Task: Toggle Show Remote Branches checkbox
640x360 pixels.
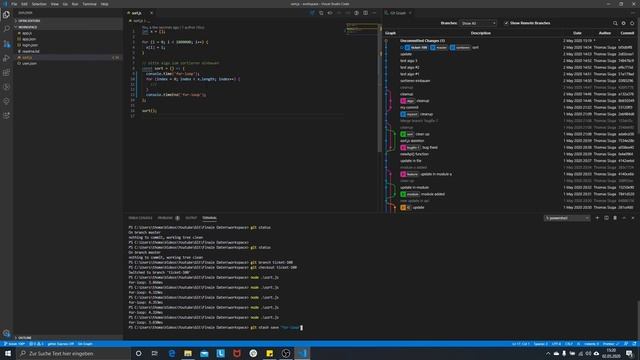Action: tap(506, 23)
